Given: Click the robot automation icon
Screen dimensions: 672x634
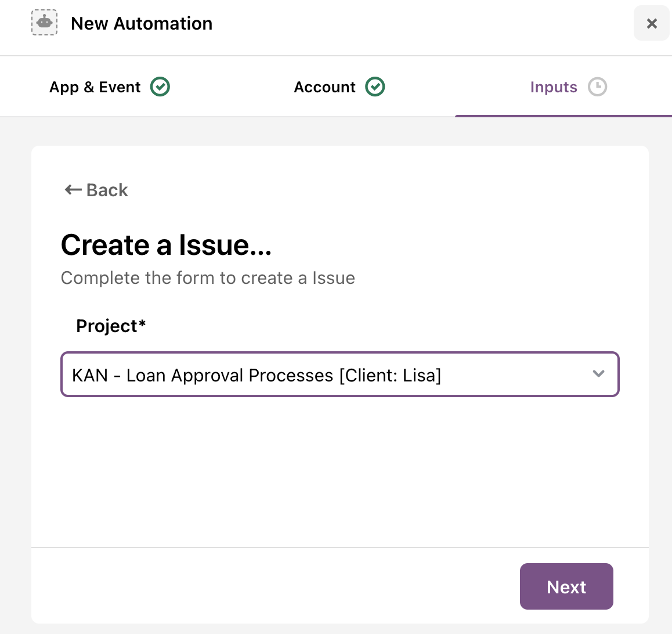Looking at the screenshot, I should (x=44, y=23).
